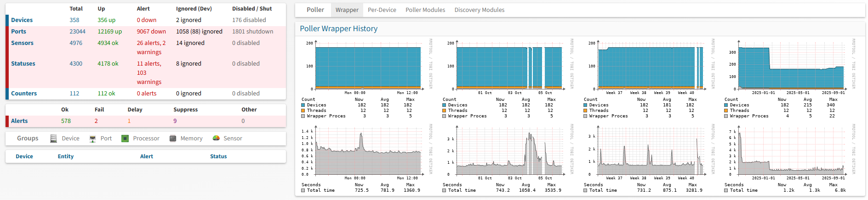The width and height of the screenshot is (868, 200).
Task: Open the Devices summary link
Action: (x=22, y=20)
